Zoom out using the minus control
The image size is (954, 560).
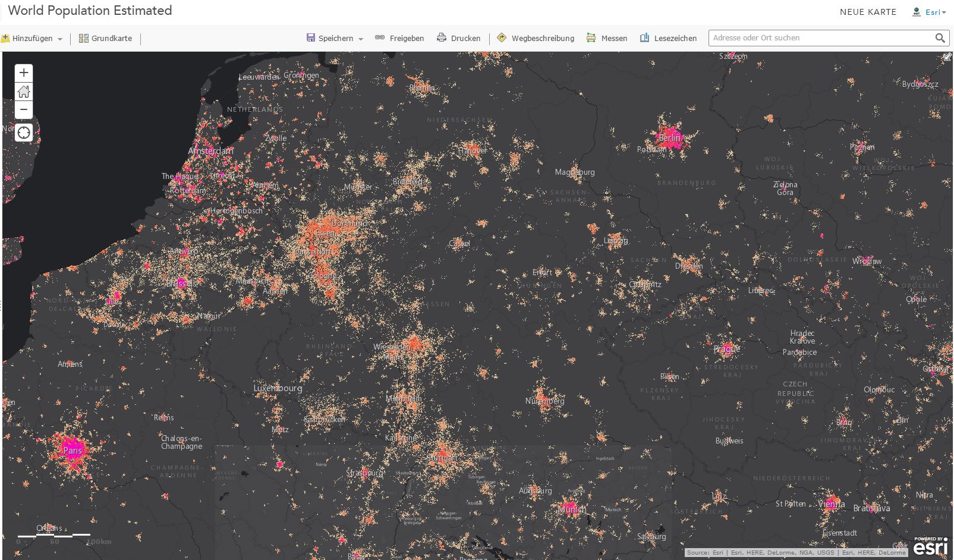click(24, 109)
